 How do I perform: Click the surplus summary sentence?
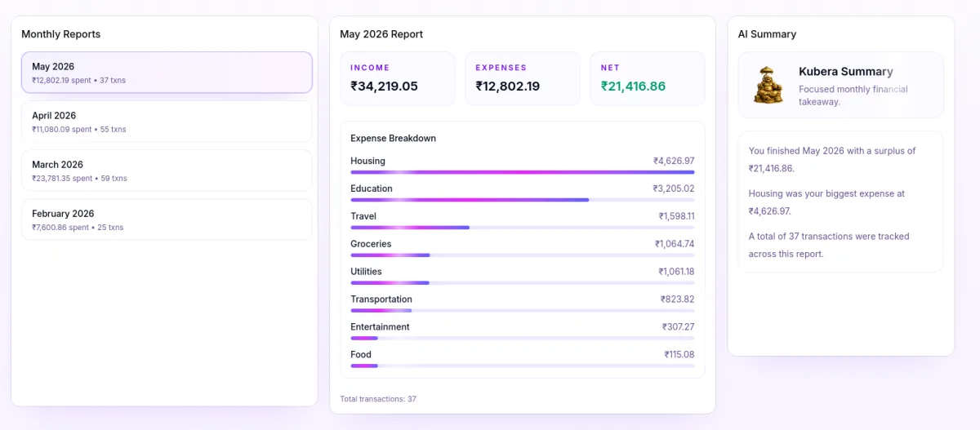(832, 159)
